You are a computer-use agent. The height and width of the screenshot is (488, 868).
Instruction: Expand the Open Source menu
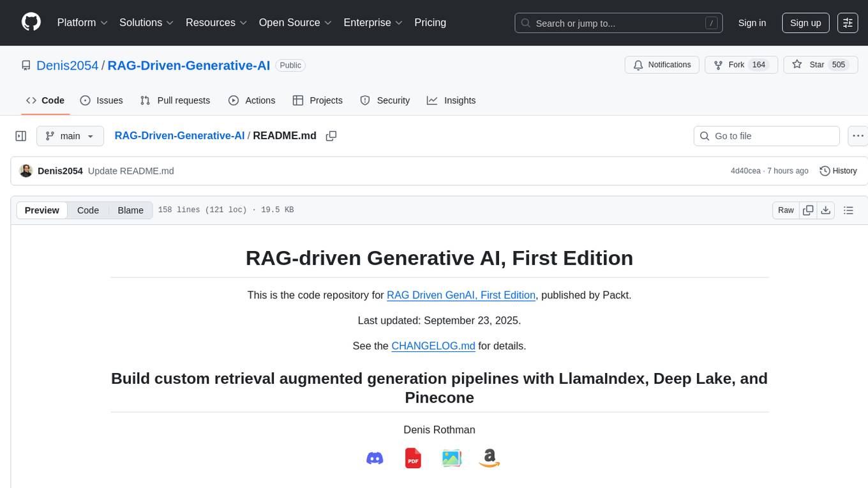pos(296,22)
